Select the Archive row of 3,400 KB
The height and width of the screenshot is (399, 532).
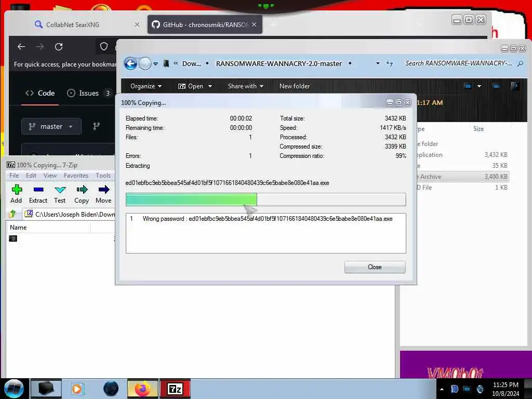463,177
